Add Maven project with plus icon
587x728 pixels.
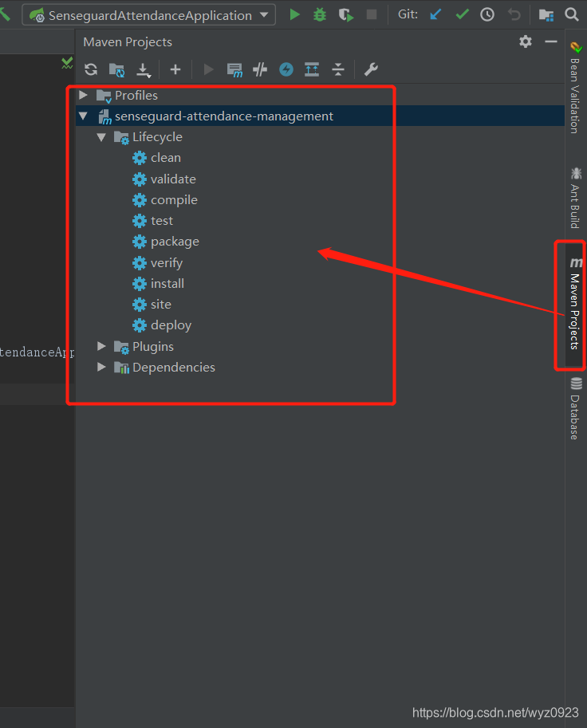coord(175,69)
